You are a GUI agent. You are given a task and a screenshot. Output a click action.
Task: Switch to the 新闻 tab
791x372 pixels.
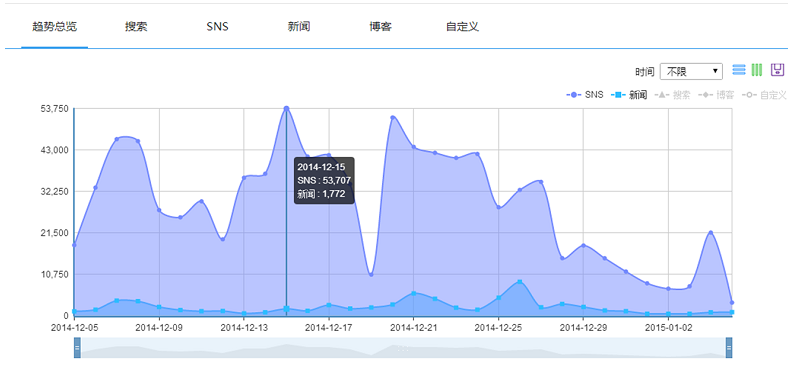click(299, 27)
